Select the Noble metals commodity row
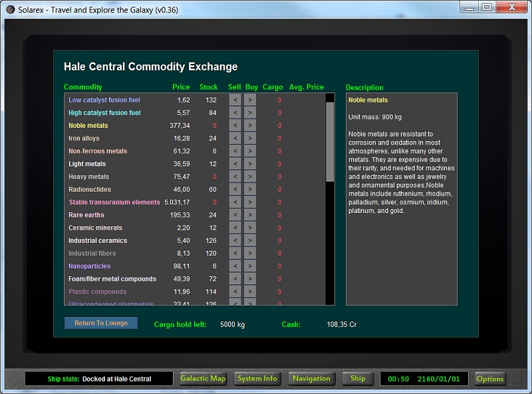532x394 pixels. click(88, 126)
